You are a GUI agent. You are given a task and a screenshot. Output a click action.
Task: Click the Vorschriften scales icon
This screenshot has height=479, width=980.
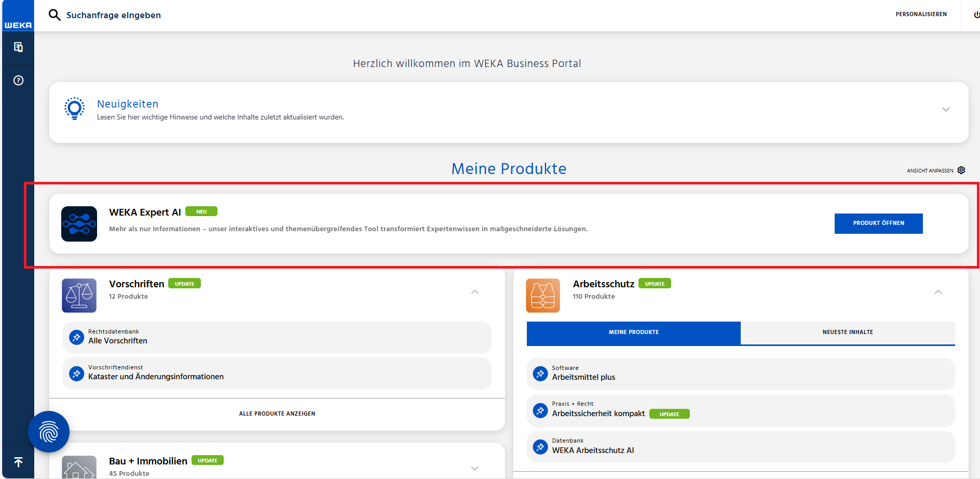click(x=79, y=295)
